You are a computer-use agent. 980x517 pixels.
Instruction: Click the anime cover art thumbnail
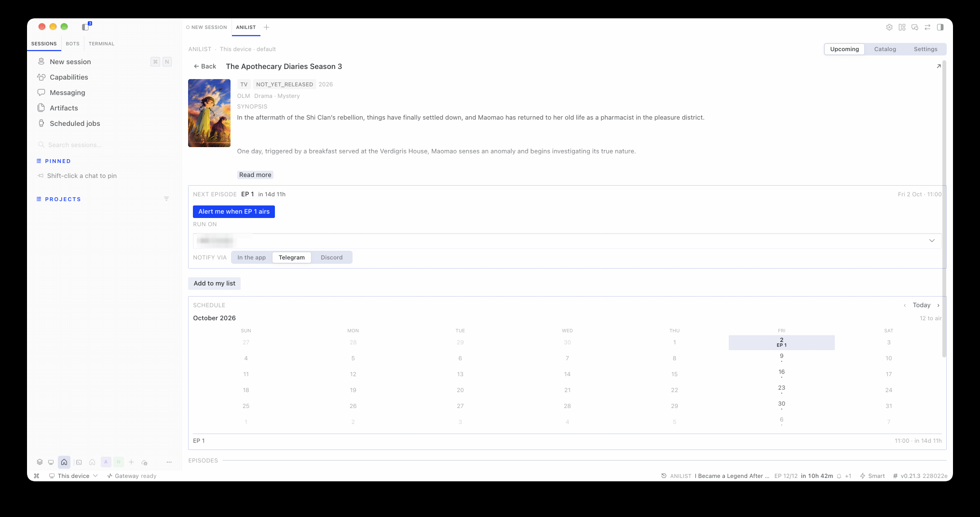(x=209, y=113)
